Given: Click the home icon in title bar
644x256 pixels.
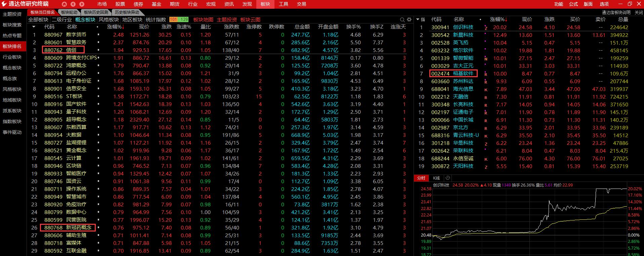Looking at the screenshot, I should (65, 4).
